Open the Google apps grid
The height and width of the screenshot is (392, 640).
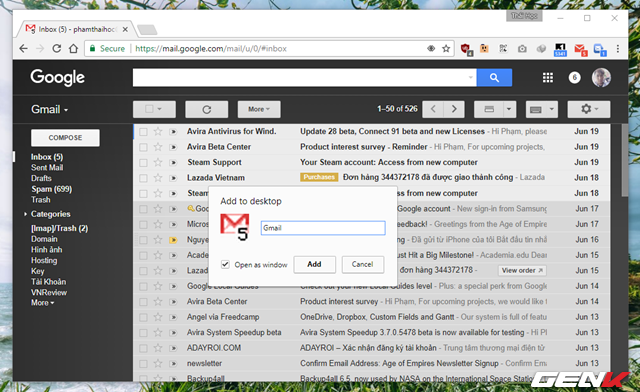click(x=548, y=78)
